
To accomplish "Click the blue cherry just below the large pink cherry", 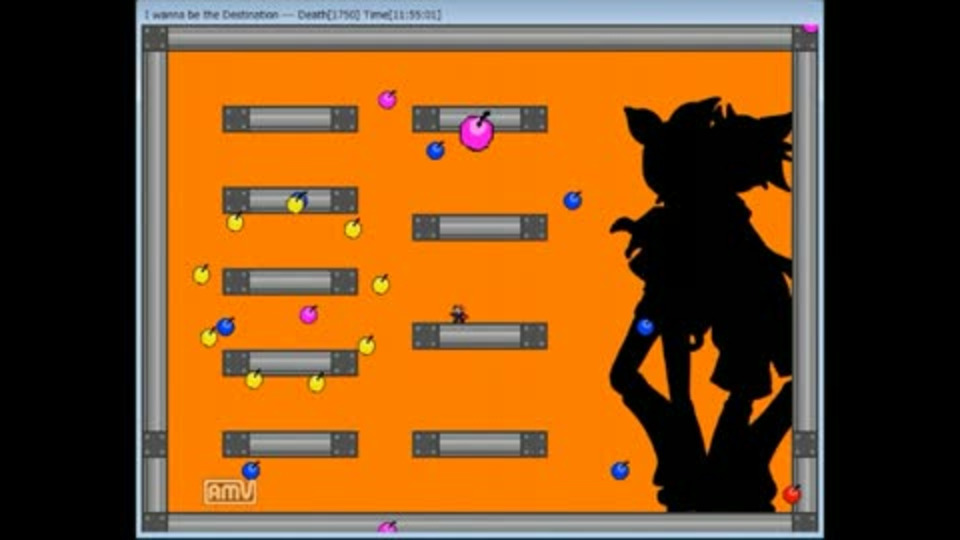I will (x=435, y=150).
